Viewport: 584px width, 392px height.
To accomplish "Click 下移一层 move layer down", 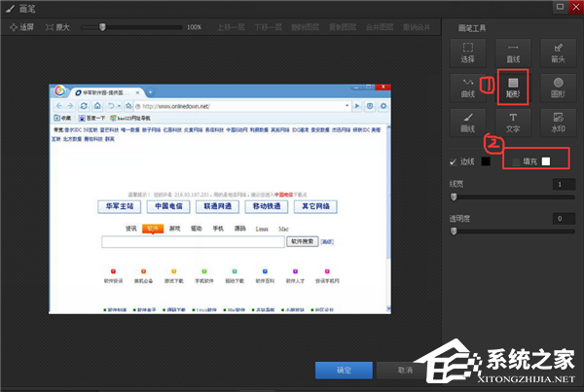I will tap(269, 27).
